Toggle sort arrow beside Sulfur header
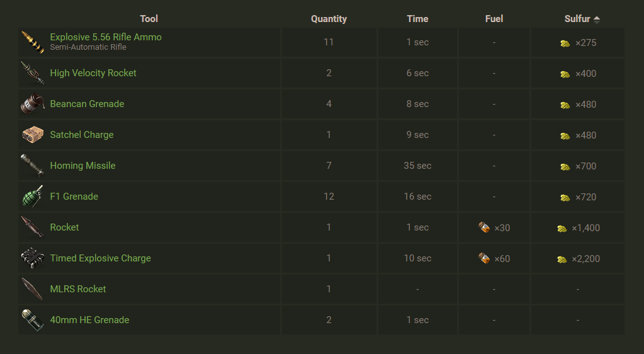 (597, 20)
